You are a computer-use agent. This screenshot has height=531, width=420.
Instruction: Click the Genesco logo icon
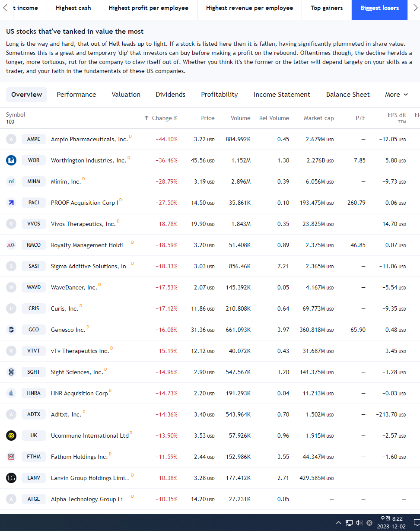(11, 330)
